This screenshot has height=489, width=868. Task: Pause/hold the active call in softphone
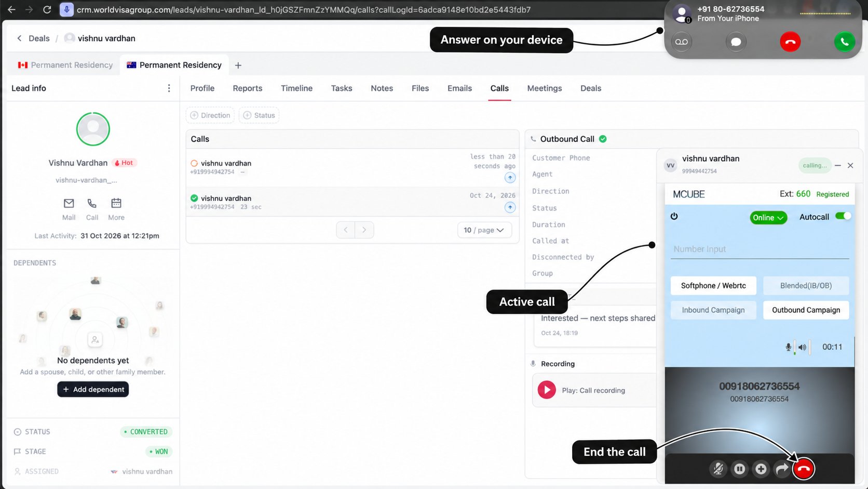tap(740, 469)
